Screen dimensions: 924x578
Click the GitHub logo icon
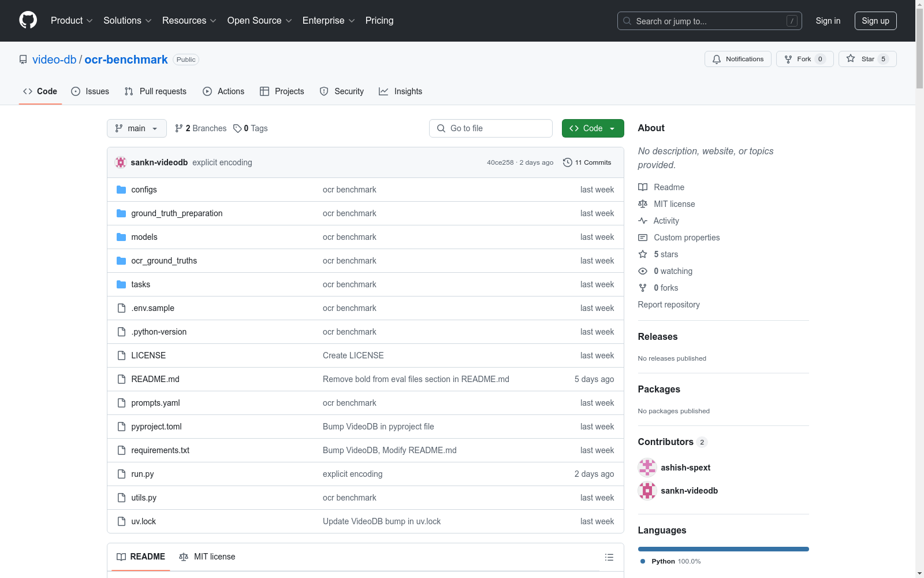(x=28, y=20)
